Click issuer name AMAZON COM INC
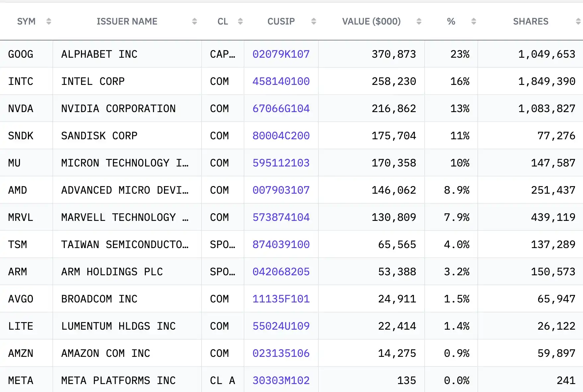 coord(106,353)
